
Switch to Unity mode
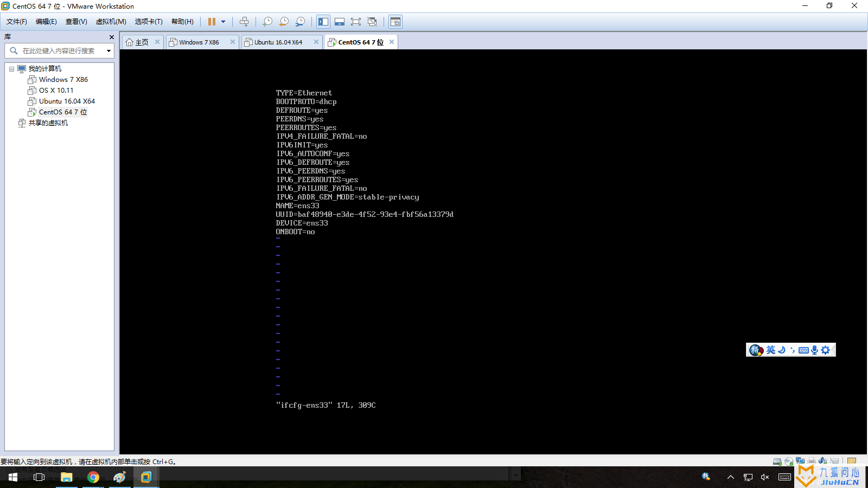[372, 22]
